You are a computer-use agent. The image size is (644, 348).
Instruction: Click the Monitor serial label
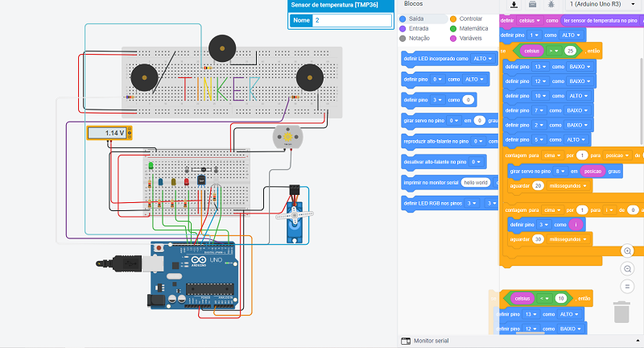[431, 341]
